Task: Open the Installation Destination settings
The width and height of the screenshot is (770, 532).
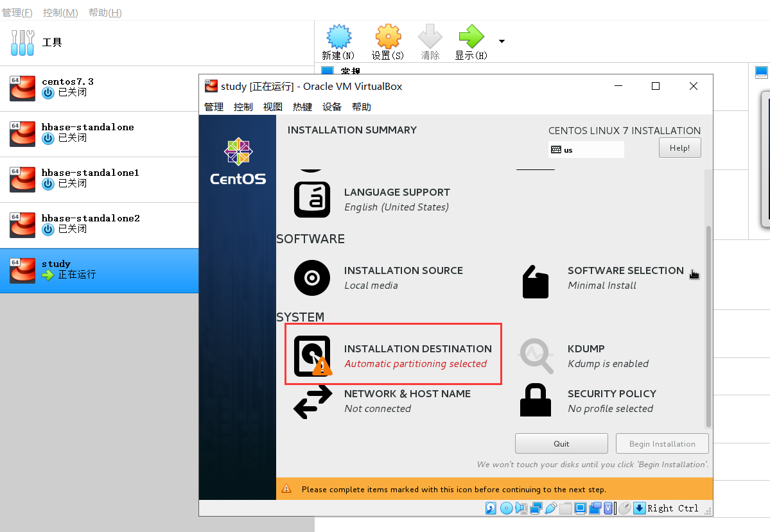Action: pos(393,354)
